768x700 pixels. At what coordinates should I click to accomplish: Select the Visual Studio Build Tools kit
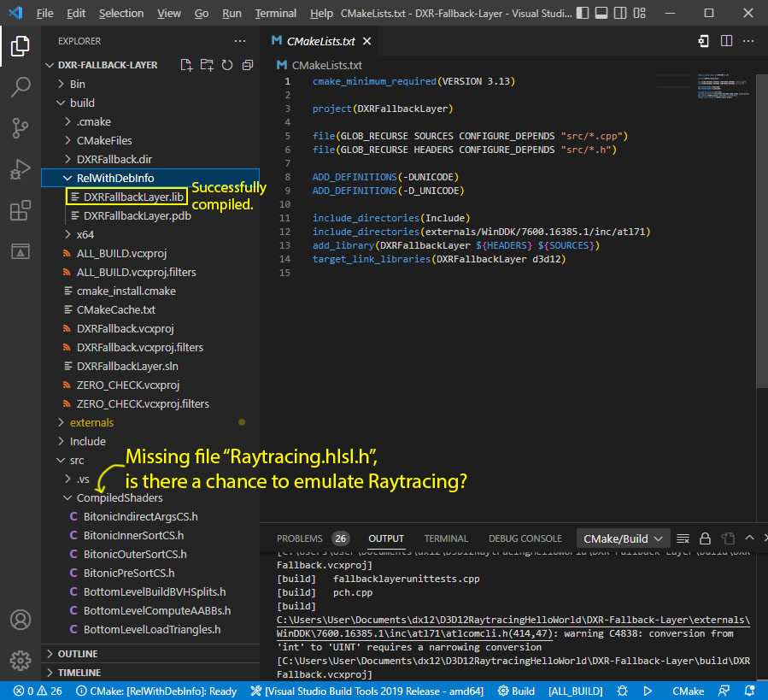point(366,691)
